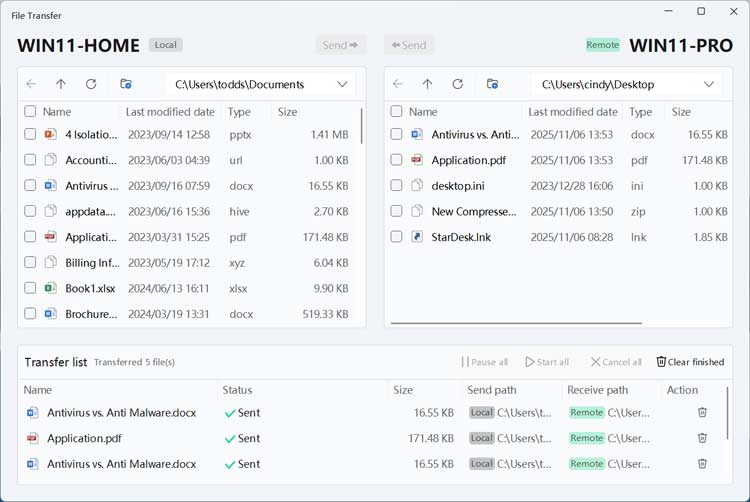
Task: Click the file icon of Billing Inf... xyz
Action: click(50, 262)
